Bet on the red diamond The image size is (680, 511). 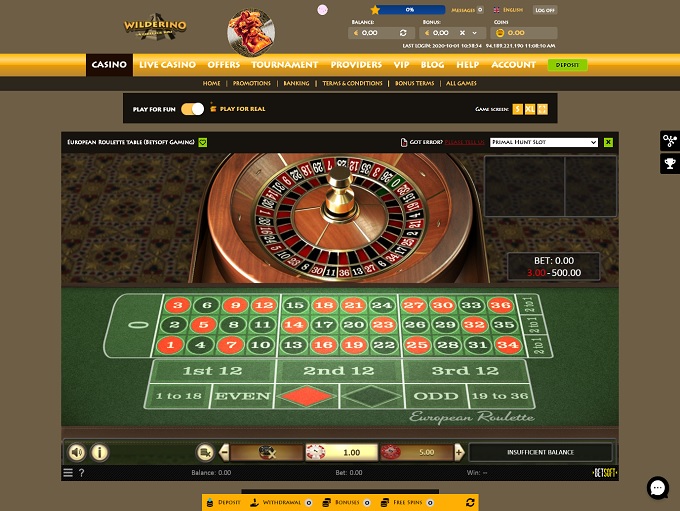[x=306, y=396]
